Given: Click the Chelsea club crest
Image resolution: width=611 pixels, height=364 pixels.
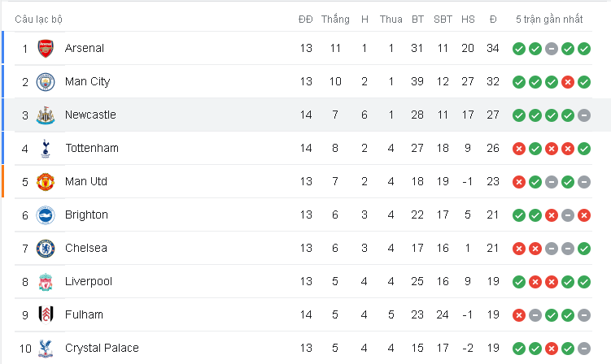Looking at the screenshot, I should pyautogui.click(x=46, y=249).
